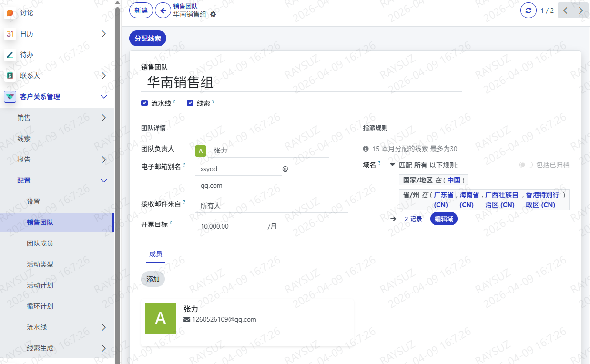This screenshot has height=364, width=590.
Task: Click the 新建 button
Action: click(141, 10)
